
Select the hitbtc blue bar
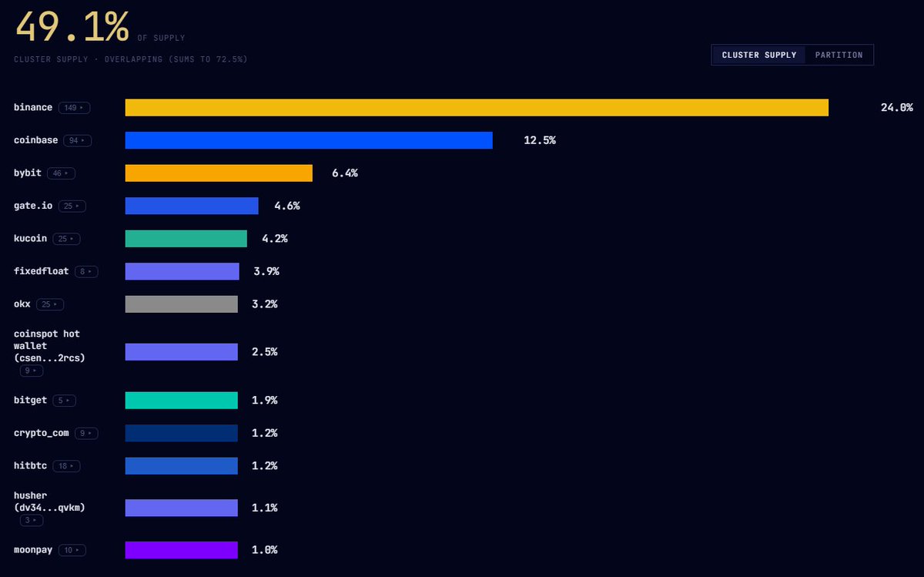tap(182, 466)
